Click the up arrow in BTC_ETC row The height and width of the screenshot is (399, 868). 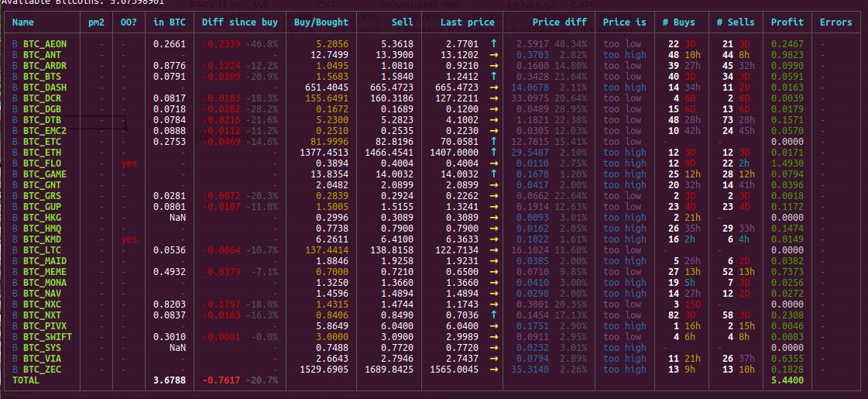(x=494, y=141)
